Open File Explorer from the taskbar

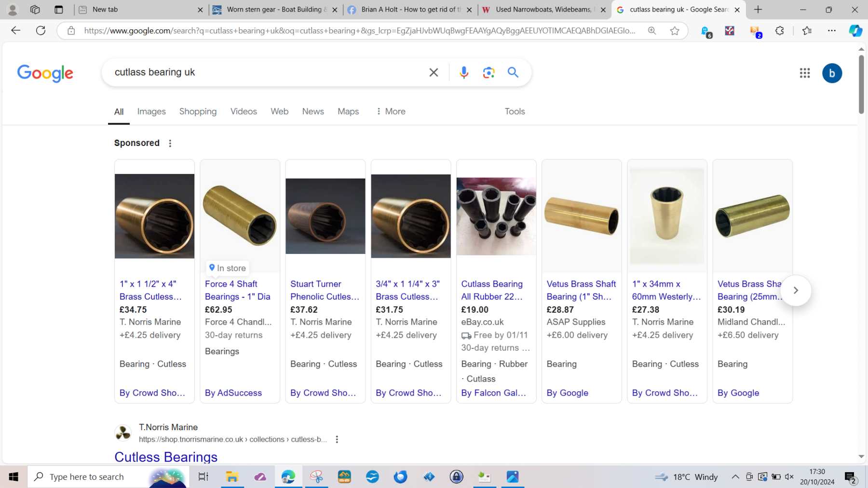232,477
